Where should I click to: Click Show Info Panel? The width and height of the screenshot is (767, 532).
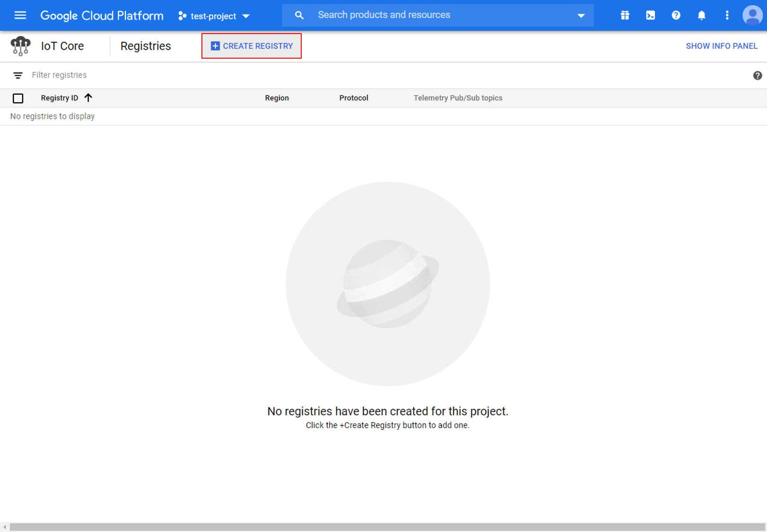(722, 46)
